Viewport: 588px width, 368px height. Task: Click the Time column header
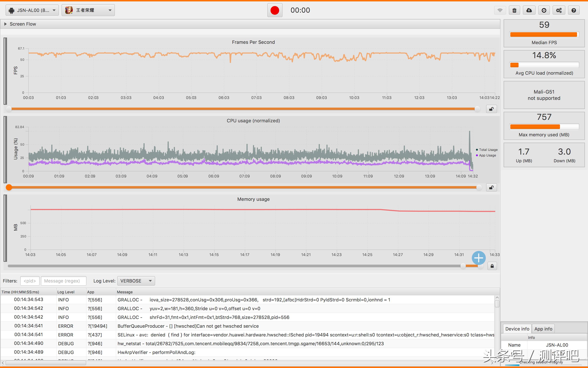tap(28, 292)
